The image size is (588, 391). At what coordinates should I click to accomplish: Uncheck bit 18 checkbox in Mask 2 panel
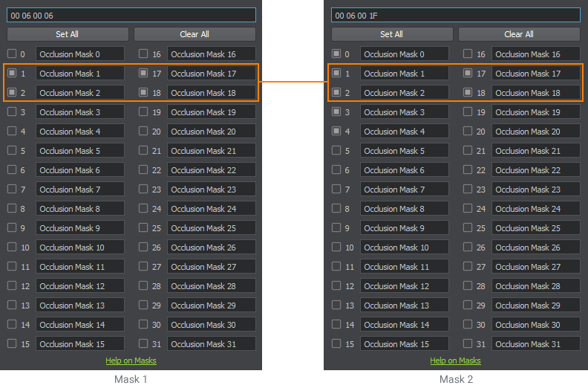(x=468, y=93)
